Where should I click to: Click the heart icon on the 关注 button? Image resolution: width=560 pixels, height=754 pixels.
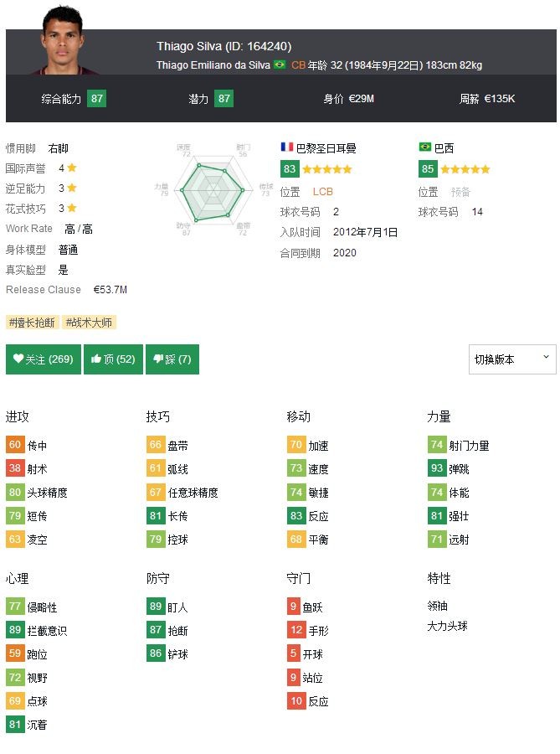point(18,359)
